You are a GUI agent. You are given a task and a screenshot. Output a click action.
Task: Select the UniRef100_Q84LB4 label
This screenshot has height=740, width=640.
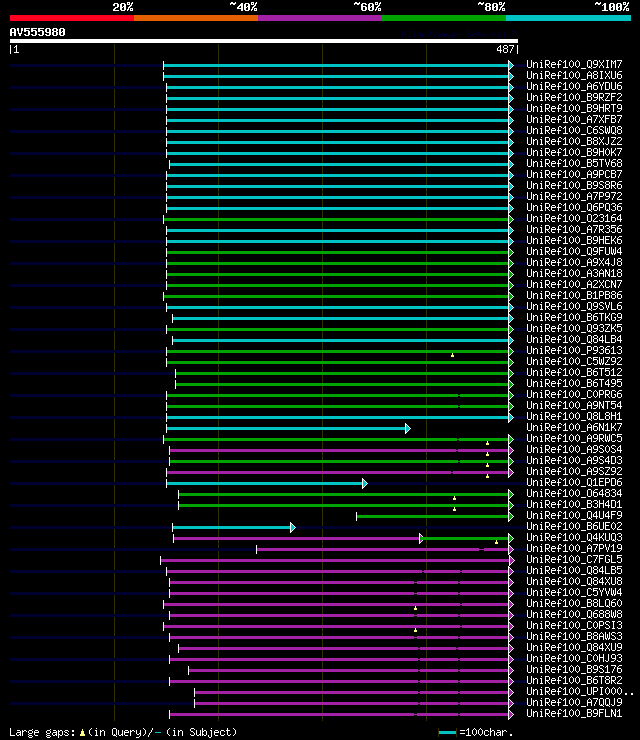click(574, 339)
